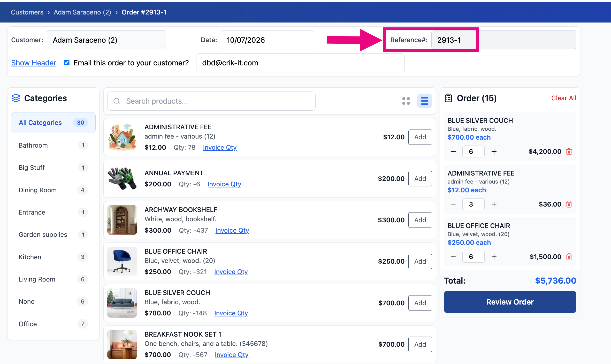Add Annual Payment to order
The width and height of the screenshot is (611, 364).
click(420, 179)
